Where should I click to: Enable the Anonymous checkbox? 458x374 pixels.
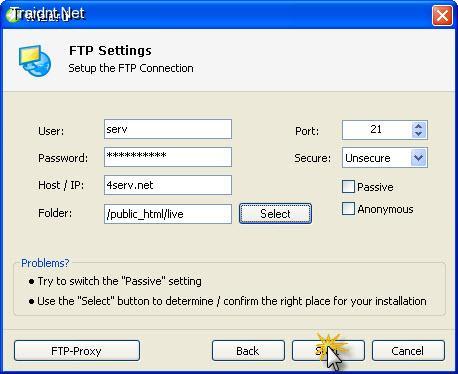click(348, 209)
